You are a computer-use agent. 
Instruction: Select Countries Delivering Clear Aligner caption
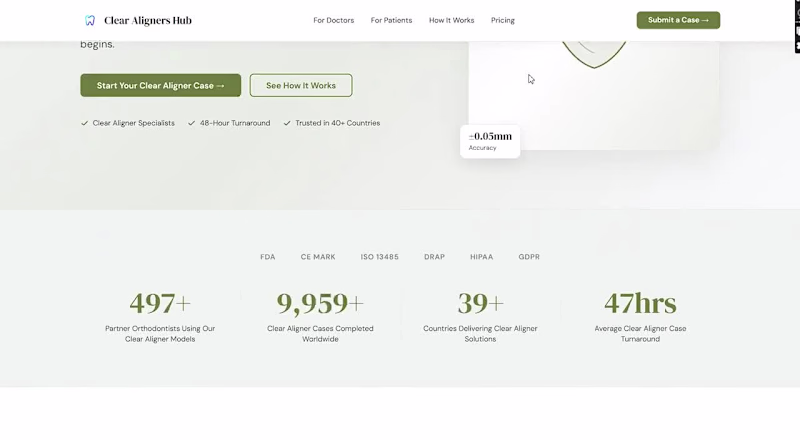pyautogui.click(x=480, y=334)
